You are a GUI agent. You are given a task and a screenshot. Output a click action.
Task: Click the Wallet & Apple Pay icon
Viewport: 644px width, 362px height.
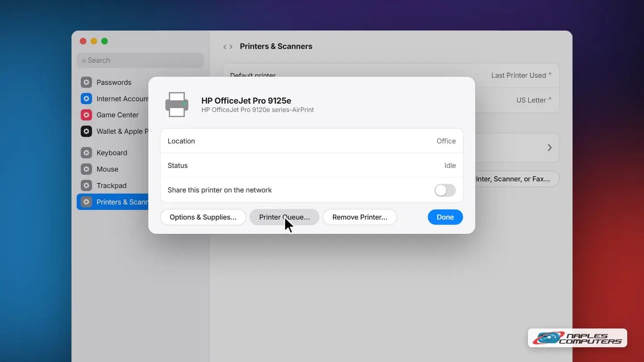pos(86,131)
